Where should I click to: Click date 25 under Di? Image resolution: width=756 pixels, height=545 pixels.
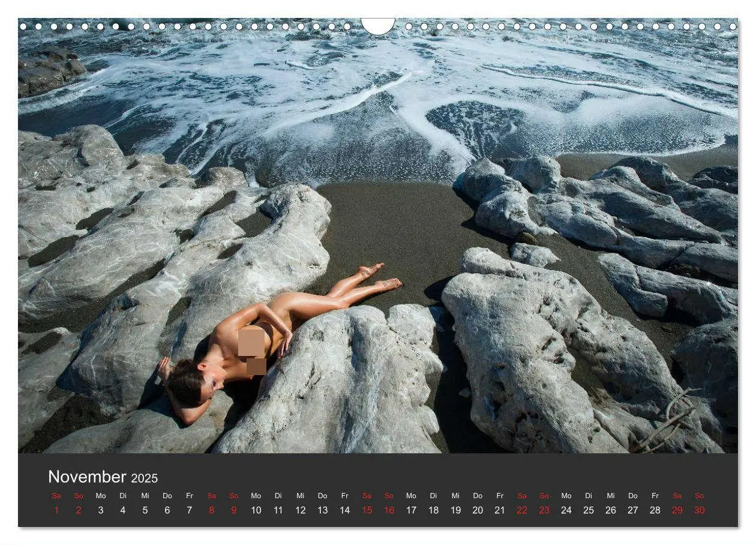[x=589, y=510]
